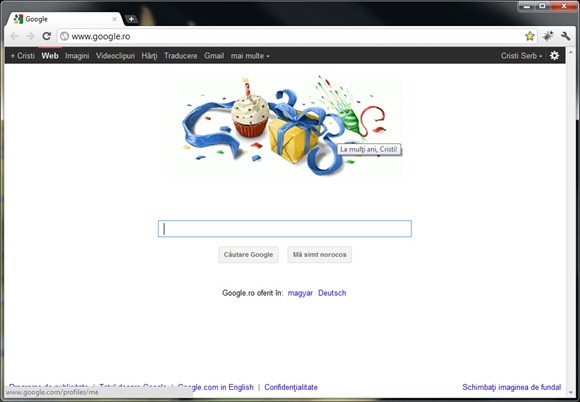Open Gmail from the top bar

(x=214, y=56)
